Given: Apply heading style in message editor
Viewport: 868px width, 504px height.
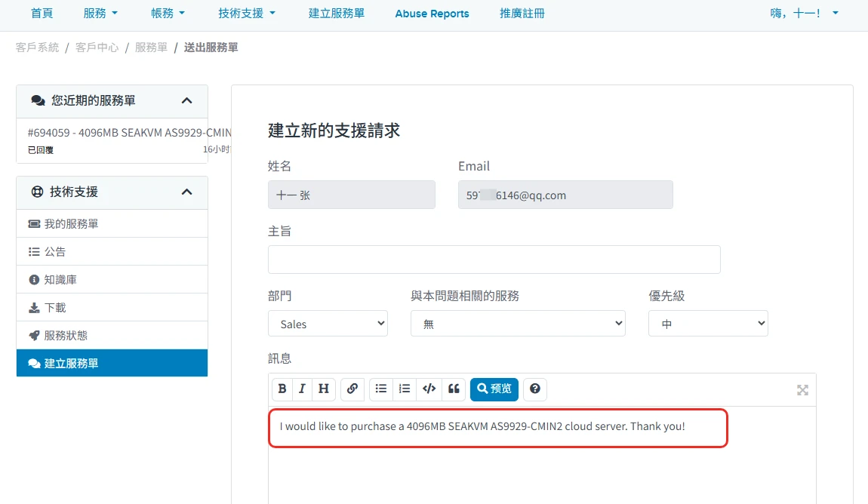Looking at the screenshot, I should (324, 389).
